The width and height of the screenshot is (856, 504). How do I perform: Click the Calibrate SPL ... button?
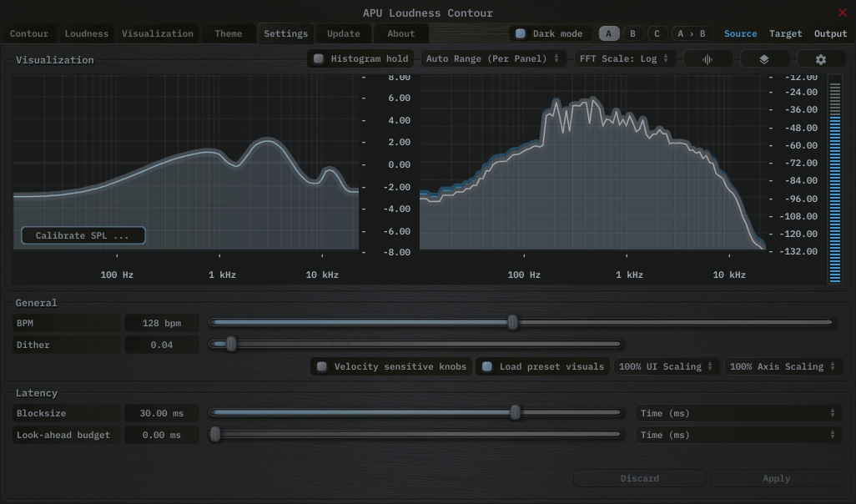click(83, 236)
